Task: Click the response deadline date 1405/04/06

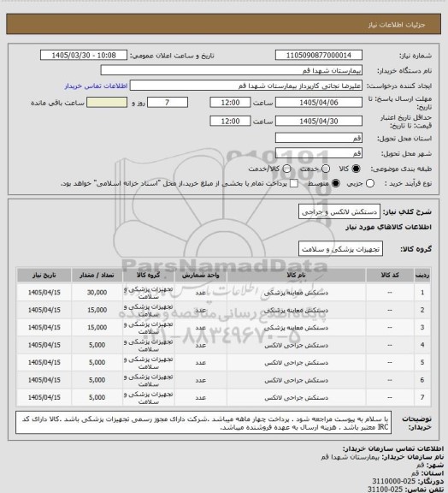Action: tap(319, 103)
